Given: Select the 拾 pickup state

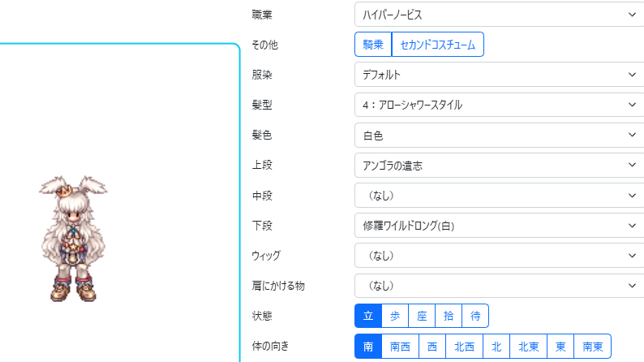Looking at the screenshot, I should (449, 316).
